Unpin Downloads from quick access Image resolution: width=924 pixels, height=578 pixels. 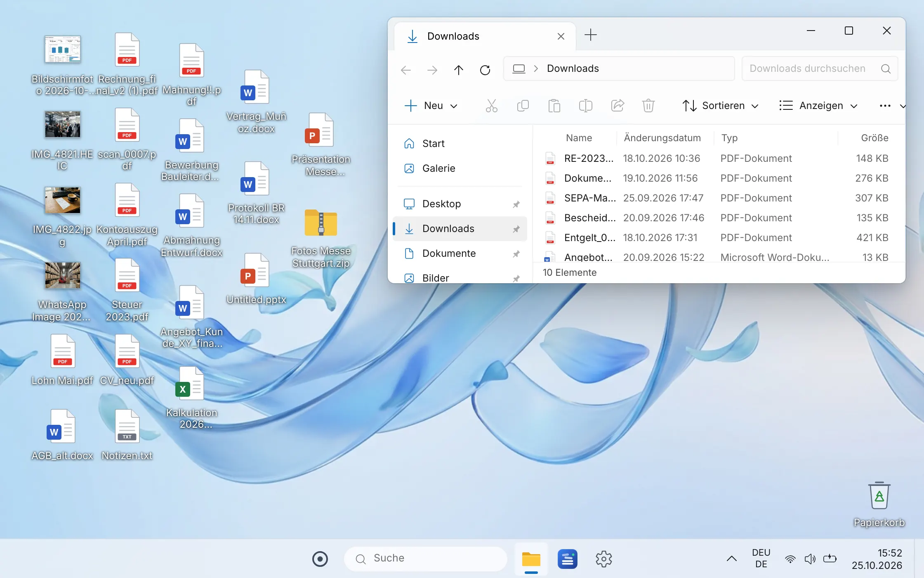pyautogui.click(x=516, y=229)
